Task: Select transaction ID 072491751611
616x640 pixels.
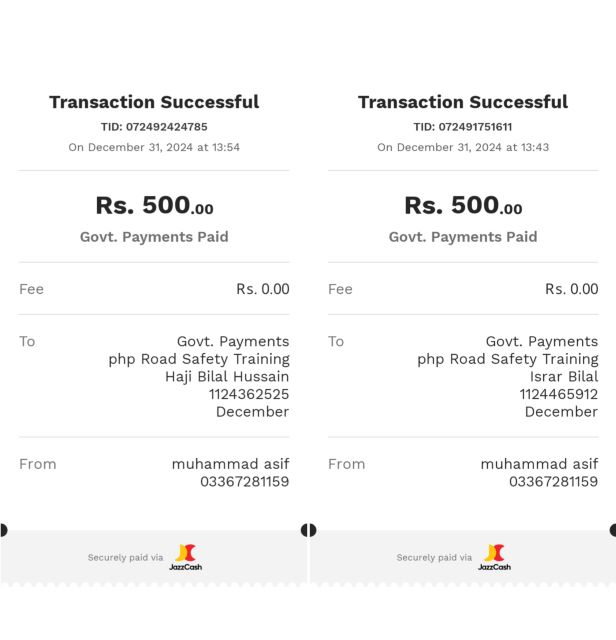Action: tap(463, 127)
